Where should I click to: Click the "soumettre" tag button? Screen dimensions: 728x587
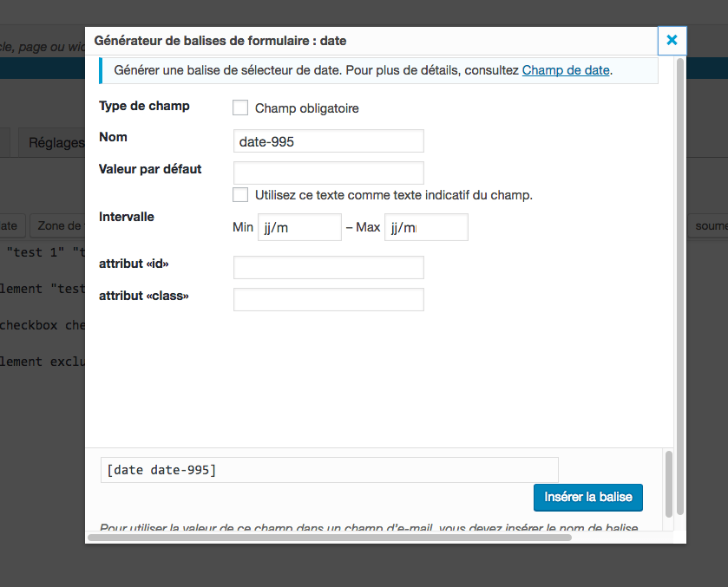[x=710, y=225]
